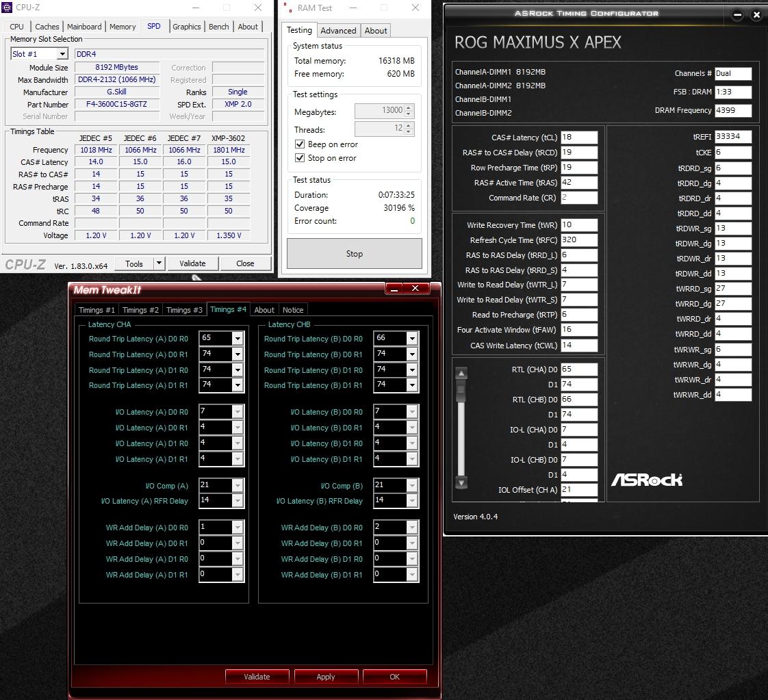Image resolution: width=768 pixels, height=700 pixels.
Task: Toggle Beep on error checkbox
Action: pos(300,144)
